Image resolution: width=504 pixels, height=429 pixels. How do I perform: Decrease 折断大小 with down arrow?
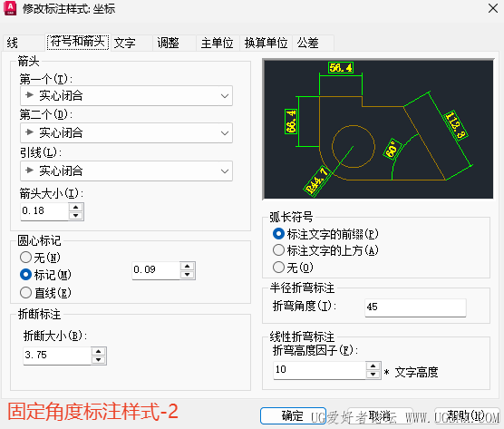click(99, 360)
